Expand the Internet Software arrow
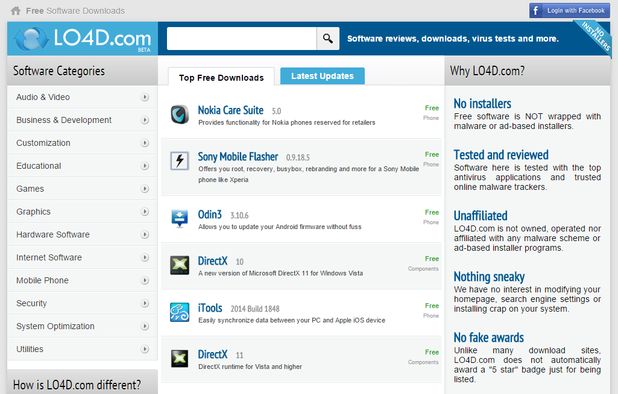This screenshot has height=394, width=618. tap(145, 257)
